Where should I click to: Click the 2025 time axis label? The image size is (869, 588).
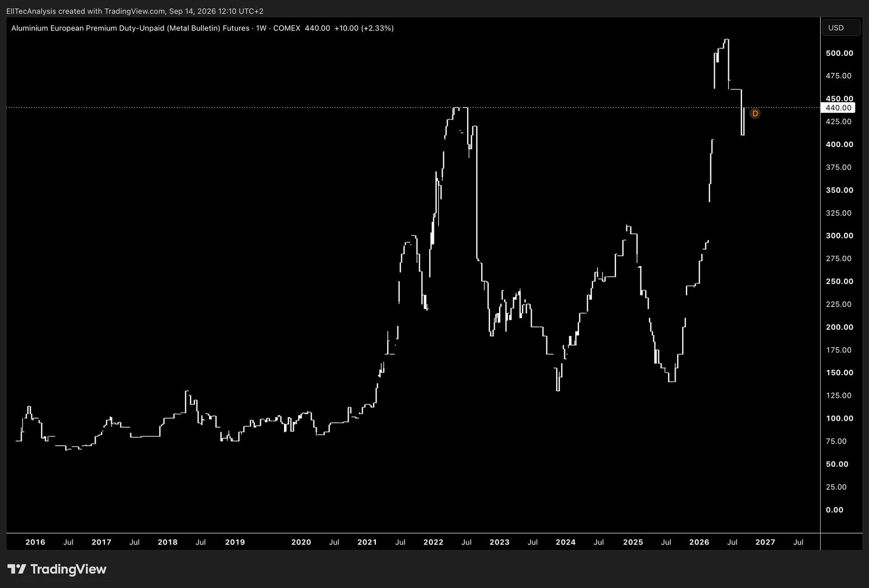tap(633, 542)
